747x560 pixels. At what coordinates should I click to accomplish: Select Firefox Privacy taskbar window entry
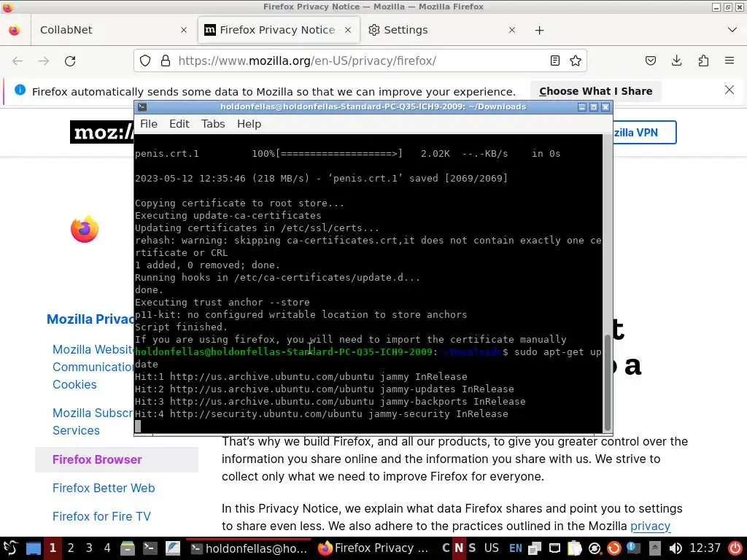[x=373, y=548]
